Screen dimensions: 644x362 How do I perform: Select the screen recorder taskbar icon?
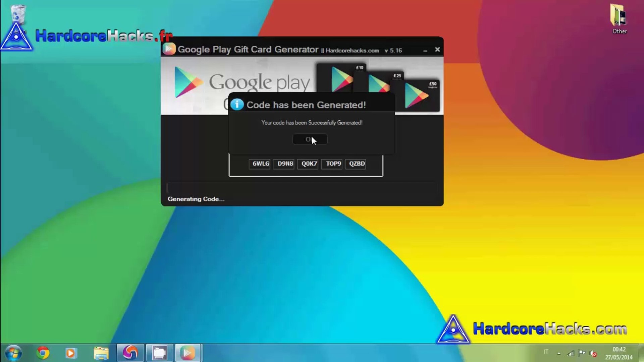coord(159,353)
